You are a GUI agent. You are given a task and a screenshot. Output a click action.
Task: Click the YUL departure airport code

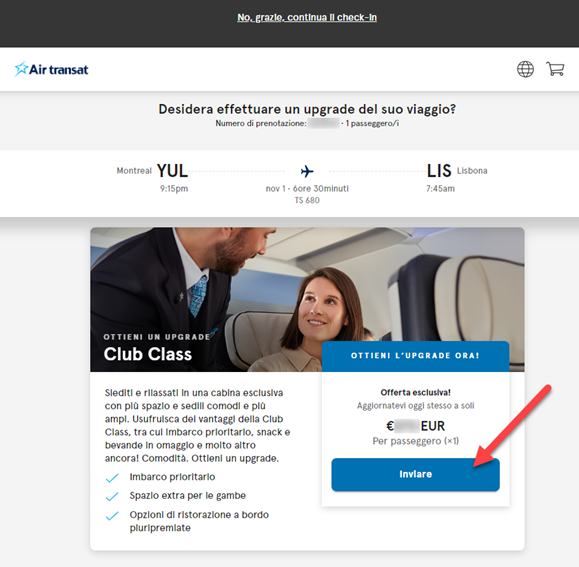(x=172, y=171)
